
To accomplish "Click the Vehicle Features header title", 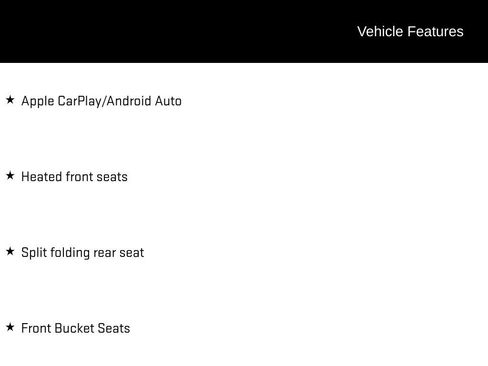I will pos(410,32).
